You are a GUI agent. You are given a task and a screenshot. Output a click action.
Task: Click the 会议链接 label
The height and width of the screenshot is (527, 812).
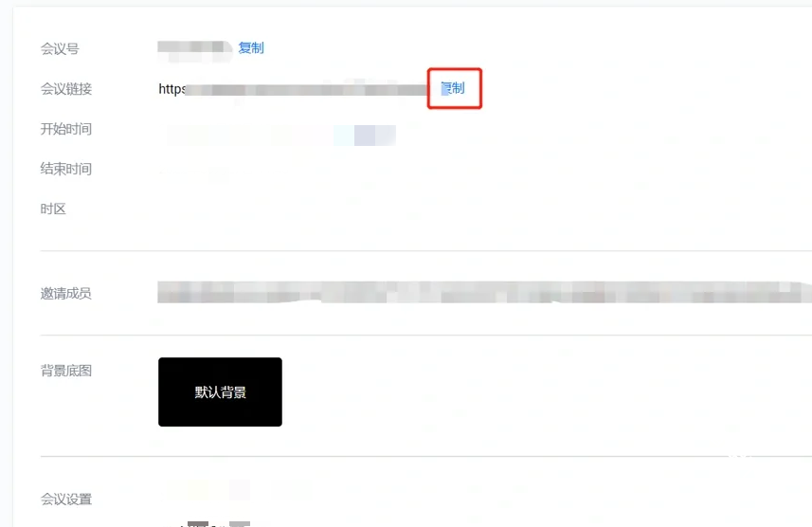[65, 89]
